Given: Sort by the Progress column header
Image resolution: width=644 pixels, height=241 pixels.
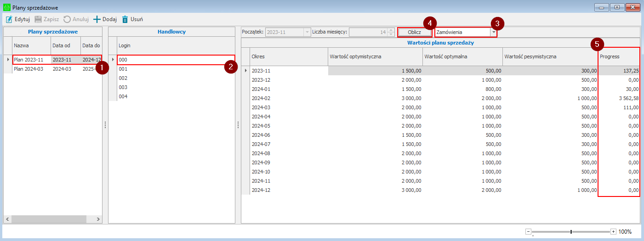Looking at the screenshot, I should 618,56.
